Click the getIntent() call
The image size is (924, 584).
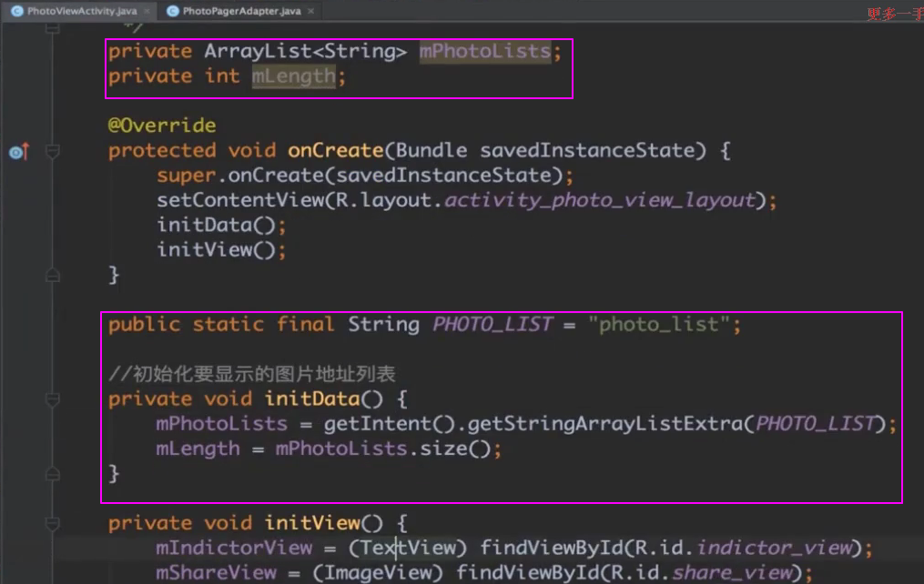[x=389, y=424]
